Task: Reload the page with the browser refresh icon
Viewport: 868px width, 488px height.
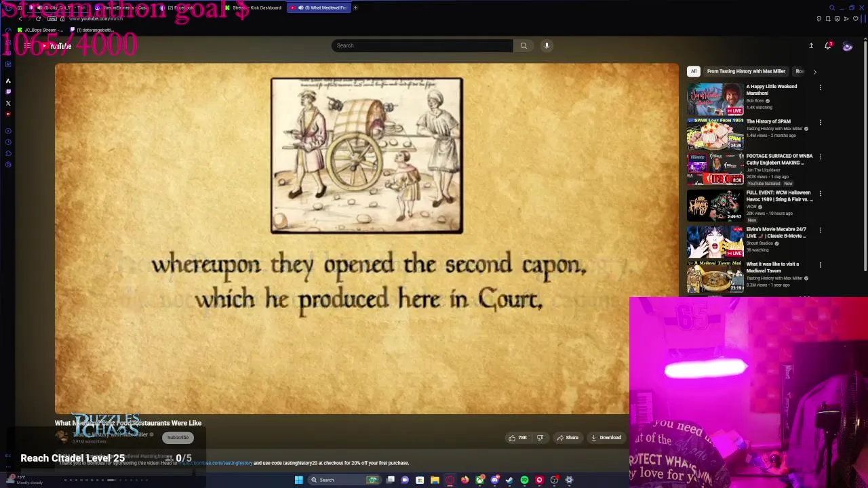Action: tap(38, 18)
